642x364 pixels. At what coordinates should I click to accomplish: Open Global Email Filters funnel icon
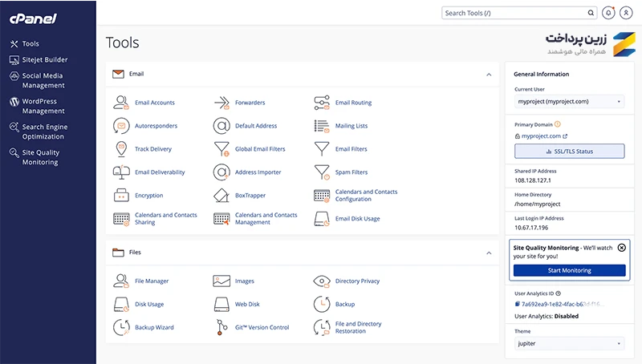(x=221, y=149)
